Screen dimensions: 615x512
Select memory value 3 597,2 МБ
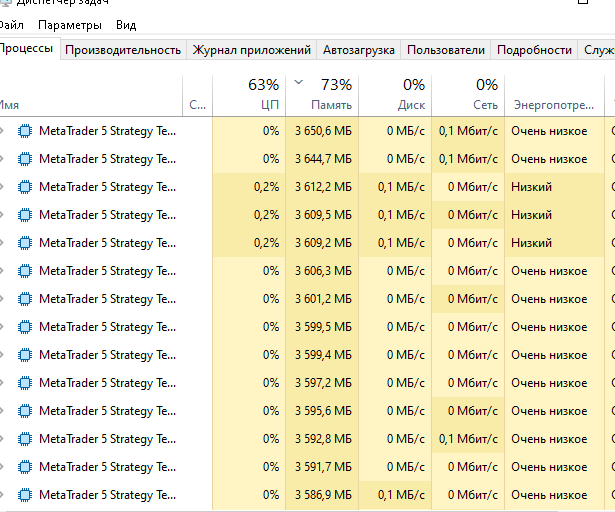[324, 383]
